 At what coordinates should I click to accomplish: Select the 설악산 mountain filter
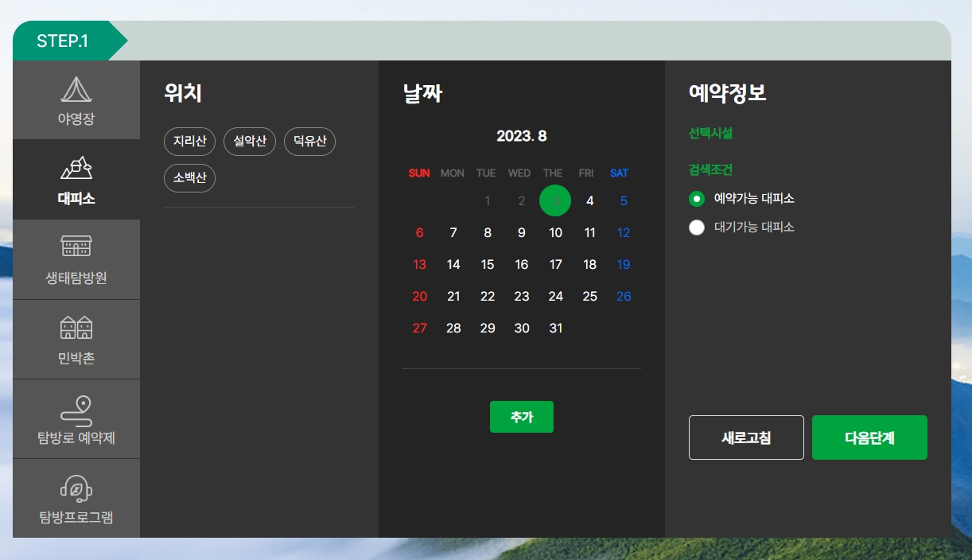[x=250, y=141]
